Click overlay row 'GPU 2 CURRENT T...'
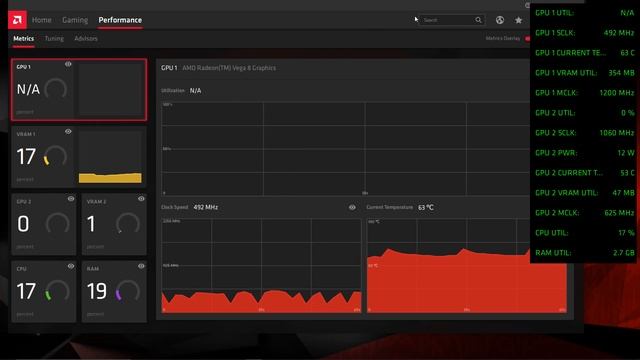 [x=584, y=173]
